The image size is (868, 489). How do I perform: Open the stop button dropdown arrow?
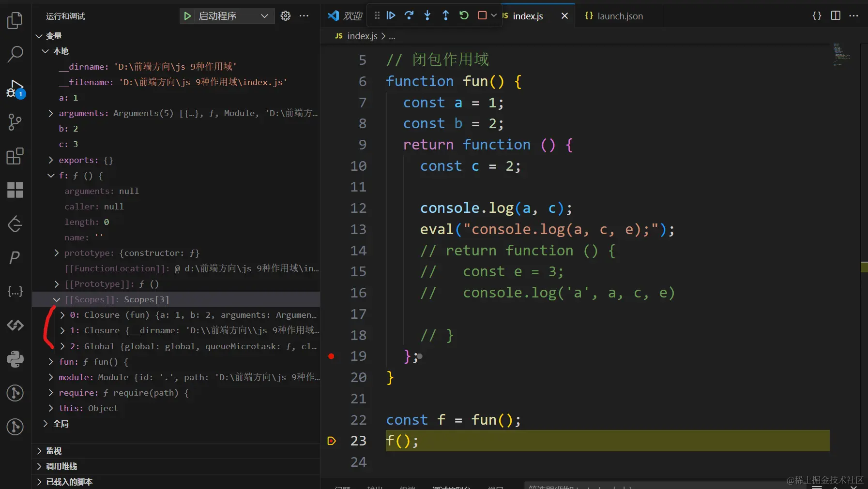[x=494, y=15]
